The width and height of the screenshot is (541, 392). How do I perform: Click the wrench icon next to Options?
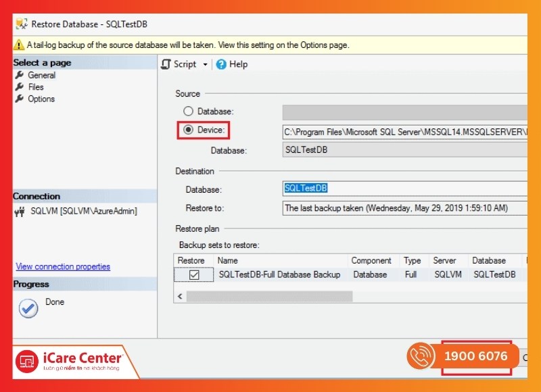pos(20,99)
